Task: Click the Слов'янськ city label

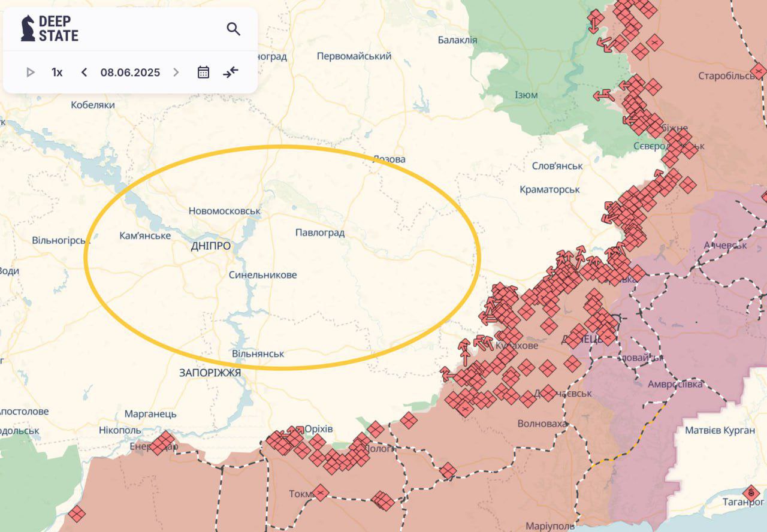Action: [557, 166]
